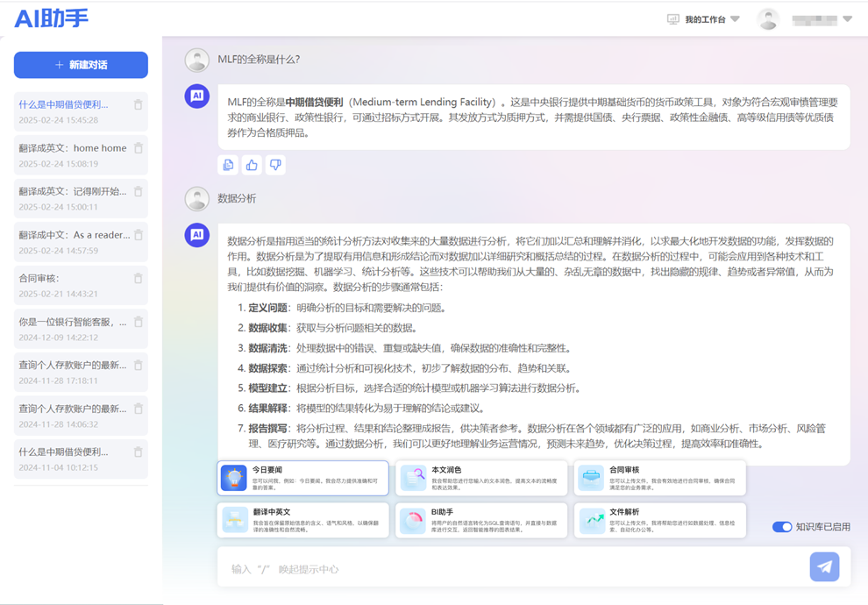Open the 今日要闻 daily news card
This screenshot has height=605, width=868.
point(302,478)
